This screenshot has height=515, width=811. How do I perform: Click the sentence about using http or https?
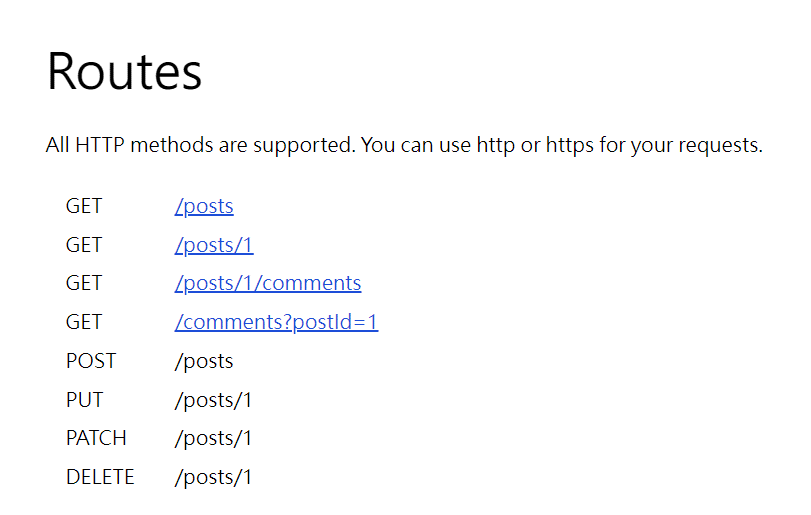tap(562, 145)
